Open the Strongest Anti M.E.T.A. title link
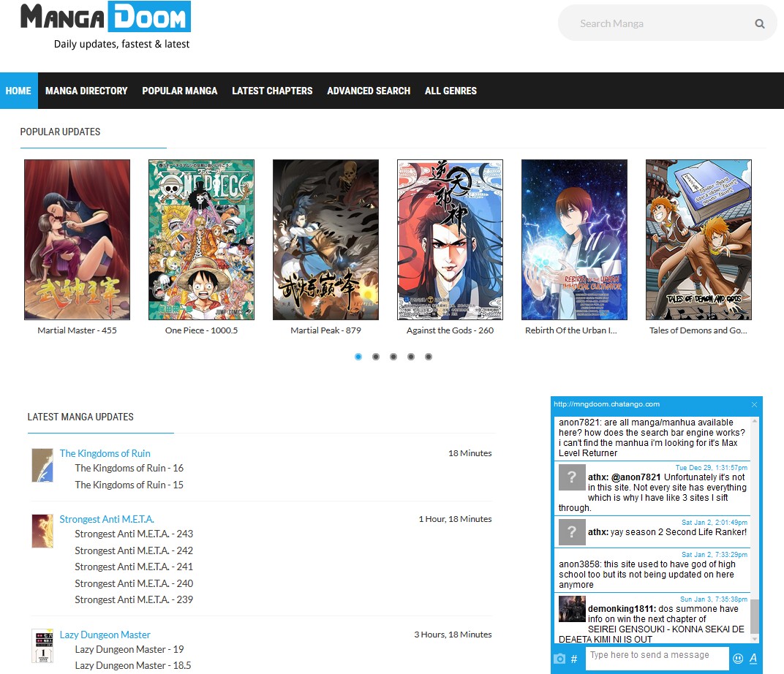 [107, 519]
